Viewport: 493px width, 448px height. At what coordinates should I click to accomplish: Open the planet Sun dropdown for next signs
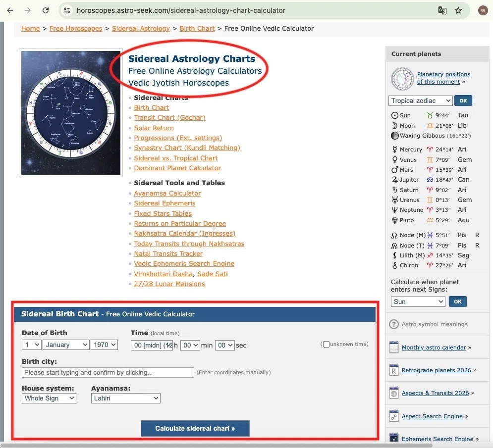[x=418, y=301]
